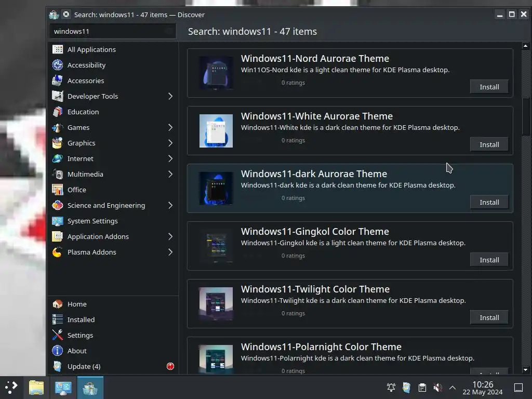
Task: Click the Multimedia speaker icon
Action: pos(57,174)
